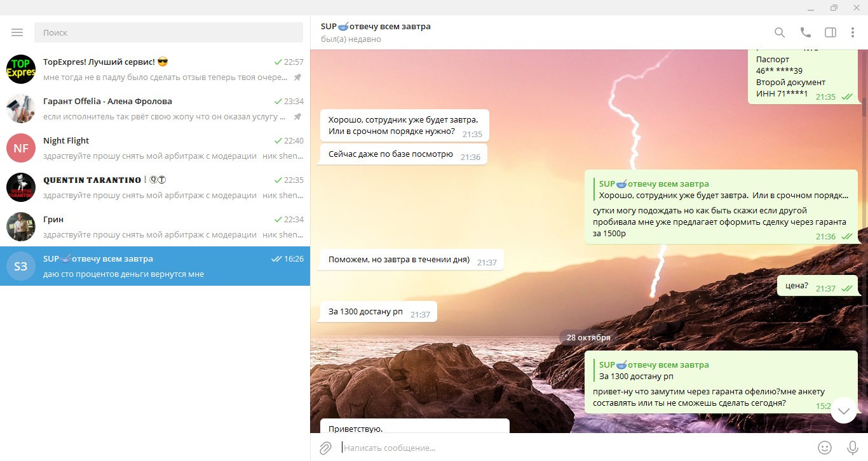This screenshot has width=868, height=461.
Task: Open the Night Flight chat
Action: point(155,148)
